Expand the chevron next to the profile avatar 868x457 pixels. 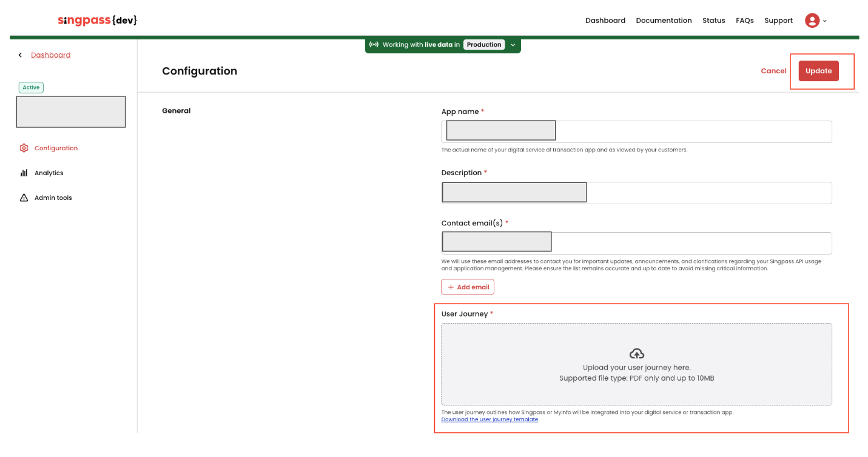click(824, 21)
